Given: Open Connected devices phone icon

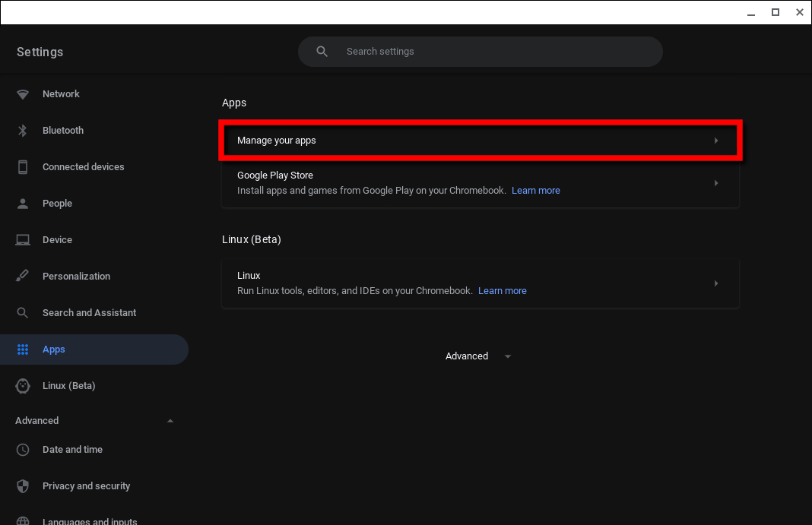Looking at the screenshot, I should (23, 167).
